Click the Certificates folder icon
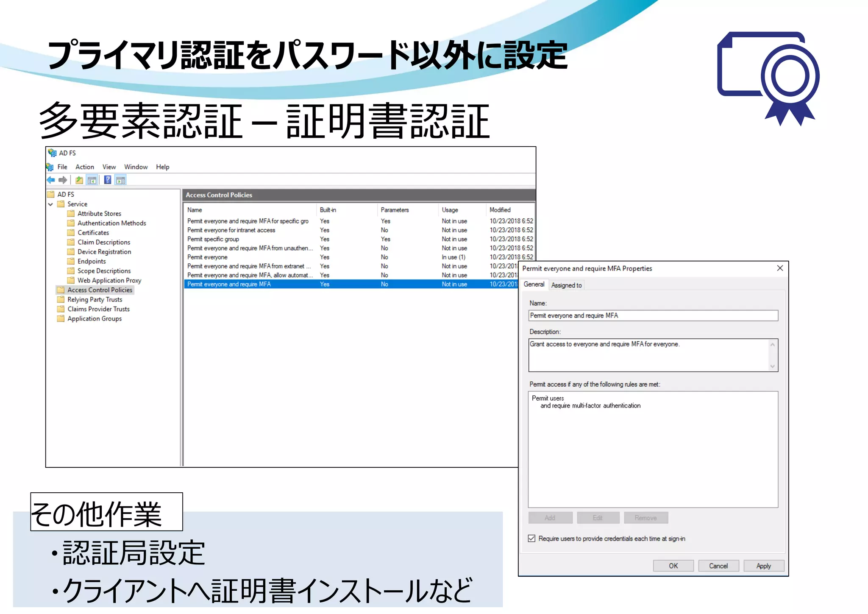 pyautogui.click(x=71, y=233)
